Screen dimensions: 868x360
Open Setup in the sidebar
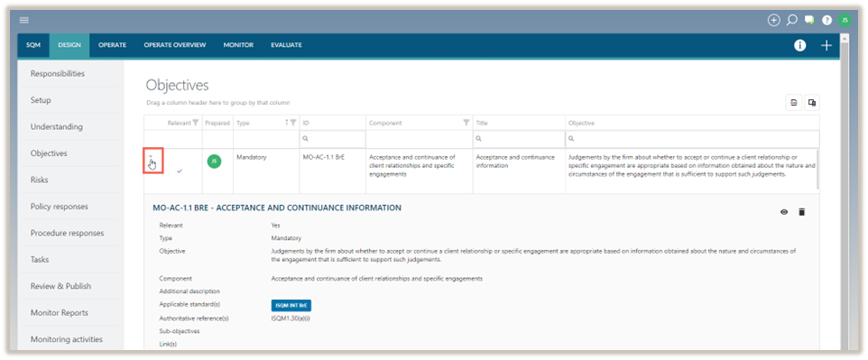click(41, 100)
